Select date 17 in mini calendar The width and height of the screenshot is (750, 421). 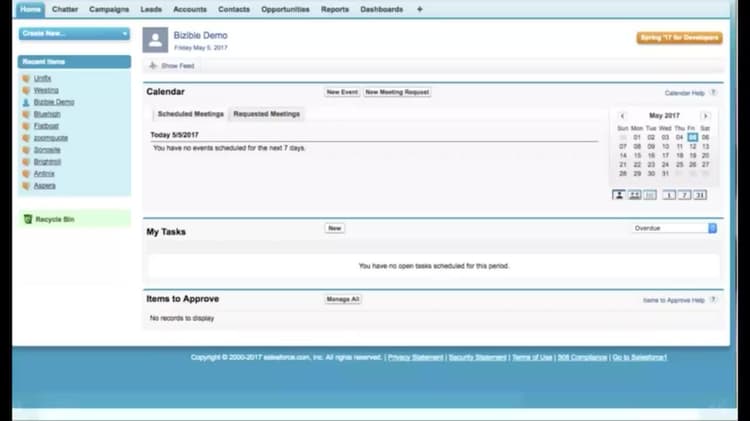point(665,155)
